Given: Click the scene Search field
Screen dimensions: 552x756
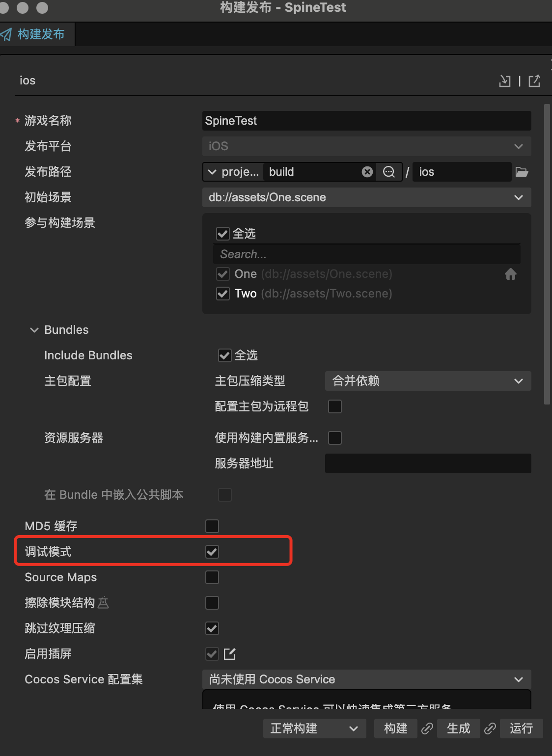Looking at the screenshot, I should click(367, 254).
